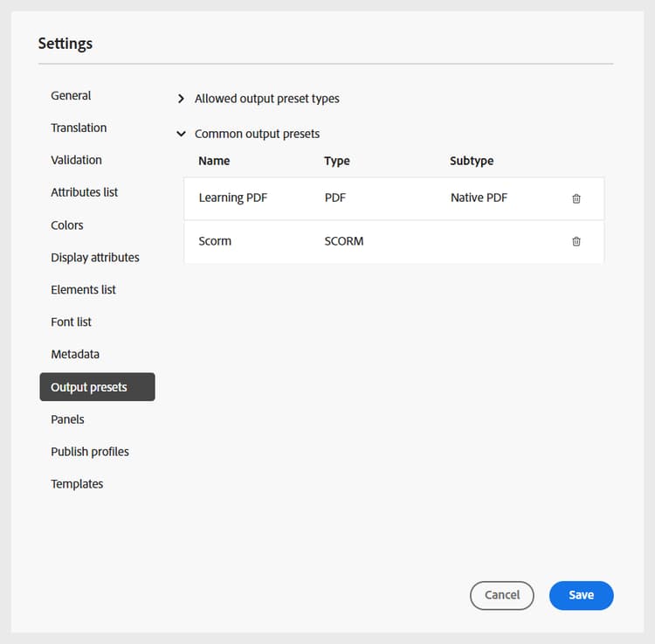Save the settings
Viewport: 655px width, 644px height.
click(581, 595)
